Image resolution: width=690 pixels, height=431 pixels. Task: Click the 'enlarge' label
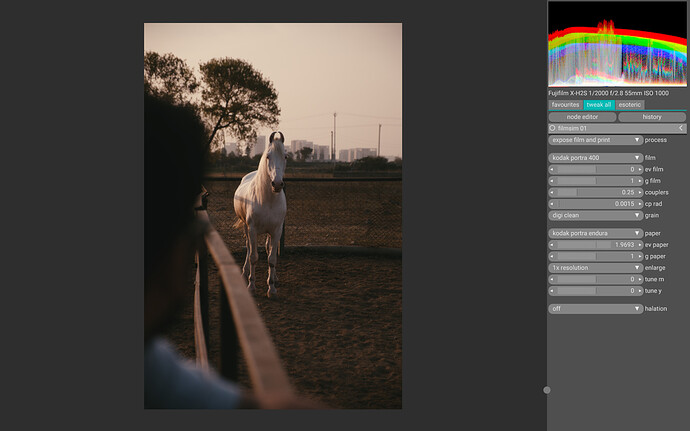(x=655, y=268)
